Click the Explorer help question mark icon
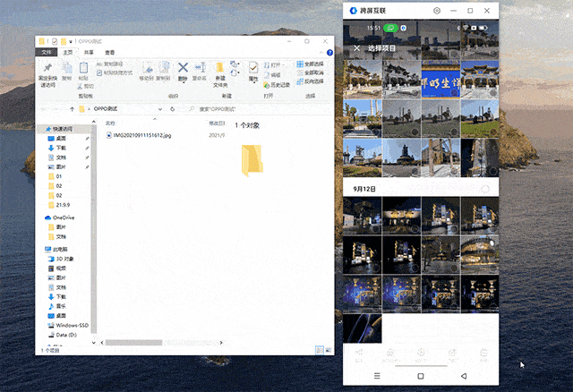Screen dimensions: 573x392 [329, 53]
